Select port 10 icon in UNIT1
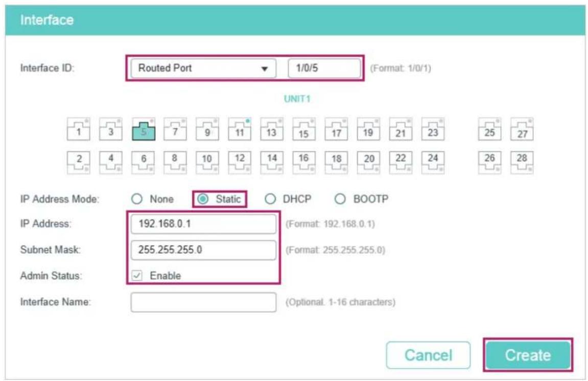 tap(207, 163)
